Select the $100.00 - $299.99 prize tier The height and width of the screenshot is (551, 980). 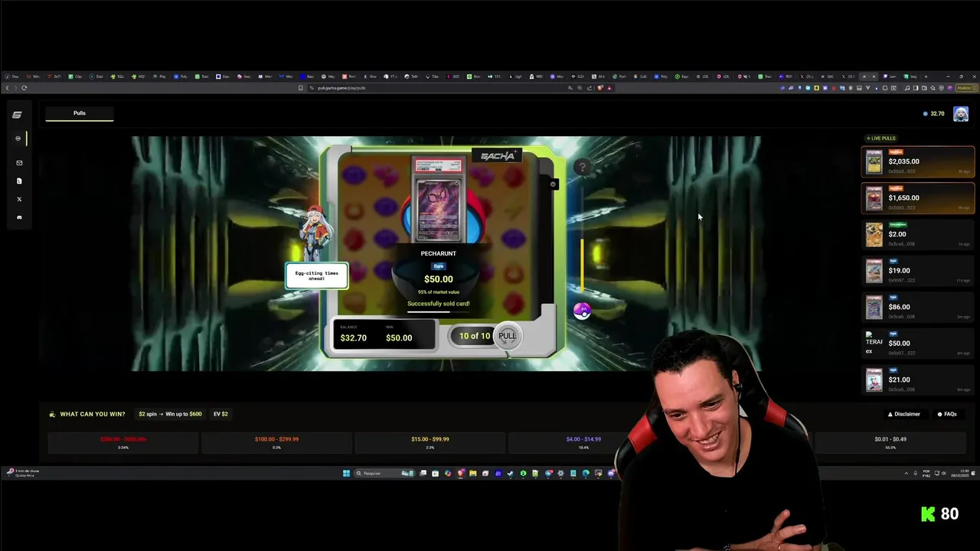276,442
